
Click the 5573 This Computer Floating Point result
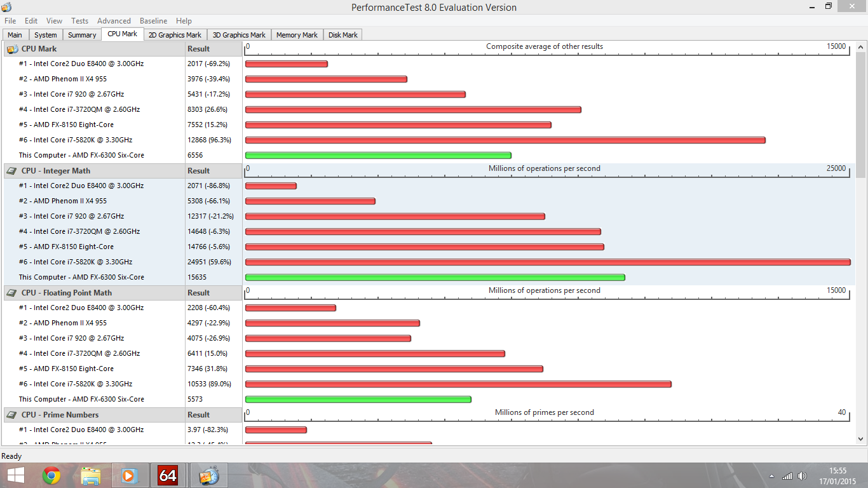(195, 399)
